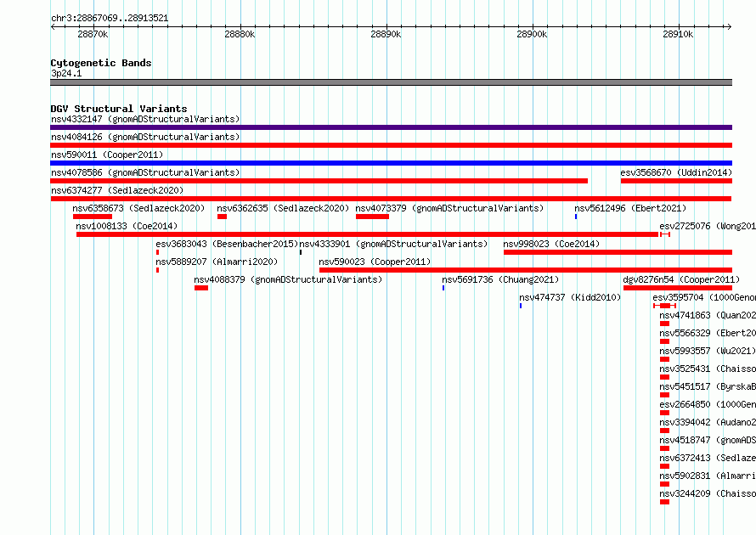The width and height of the screenshot is (756, 535).
Task: Open nsv6374277 (Sedlazeck2020) label
Action: (117, 190)
